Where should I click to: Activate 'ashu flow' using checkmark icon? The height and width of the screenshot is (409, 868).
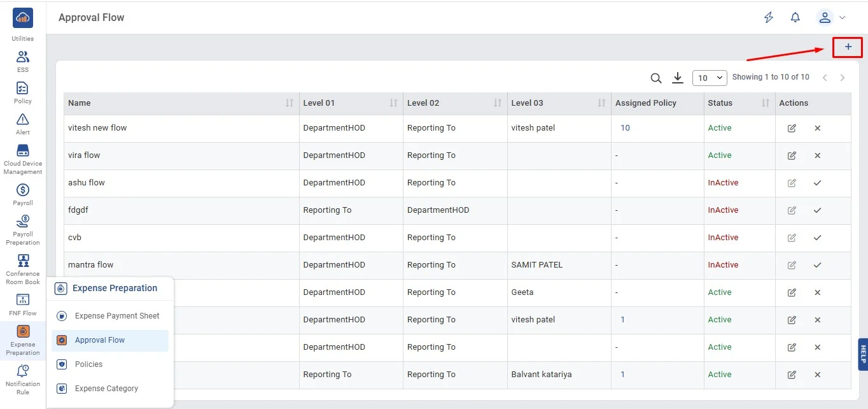tap(817, 183)
